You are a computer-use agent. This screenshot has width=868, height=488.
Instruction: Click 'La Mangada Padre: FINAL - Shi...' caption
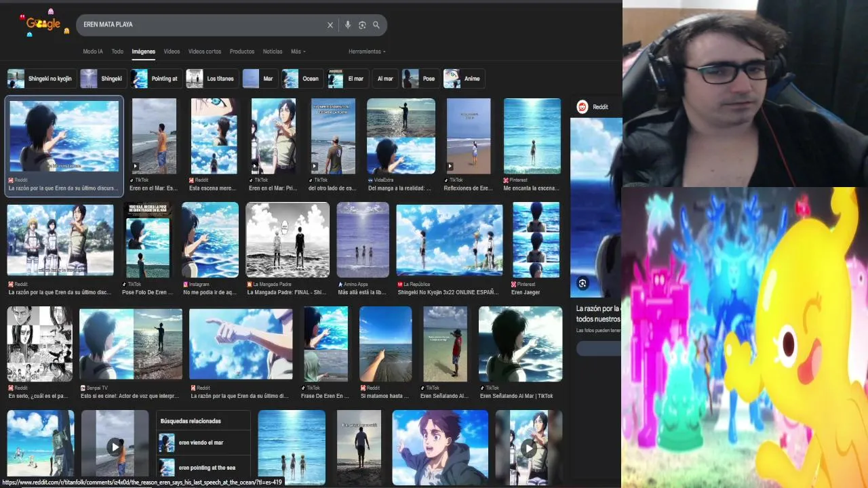[x=287, y=292]
